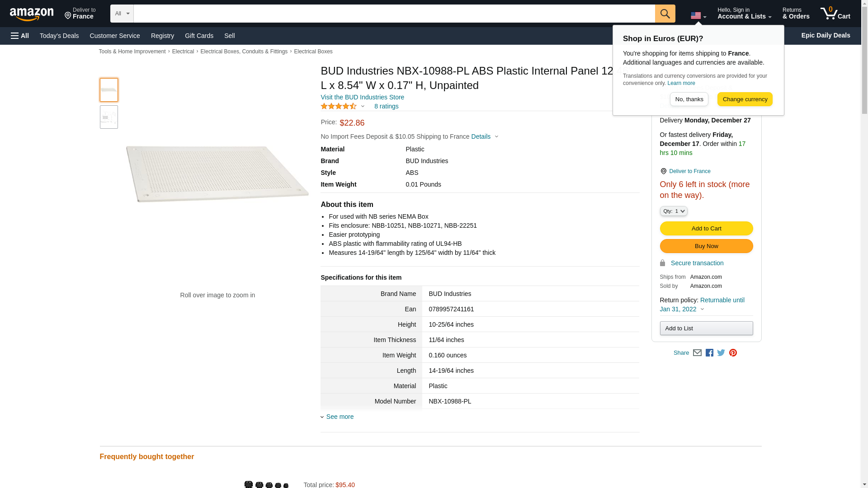Open the All hamburger menu
Image resolution: width=868 pixels, height=488 pixels.
20,36
